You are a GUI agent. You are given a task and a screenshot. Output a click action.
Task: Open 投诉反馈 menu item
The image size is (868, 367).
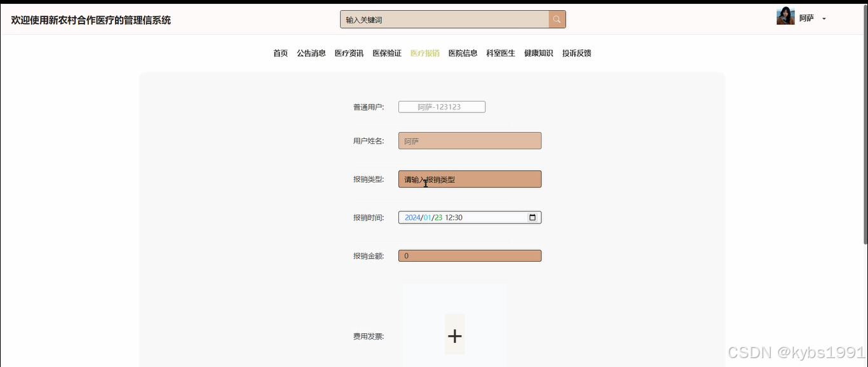point(576,53)
